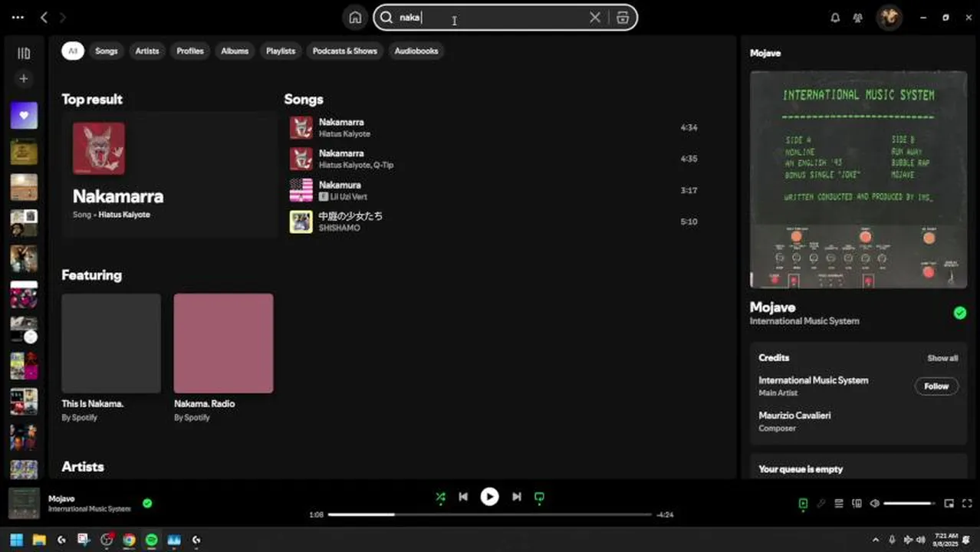Image resolution: width=980 pixels, height=552 pixels.
Task: Filter results by Songs
Action: click(x=107, y=51)
